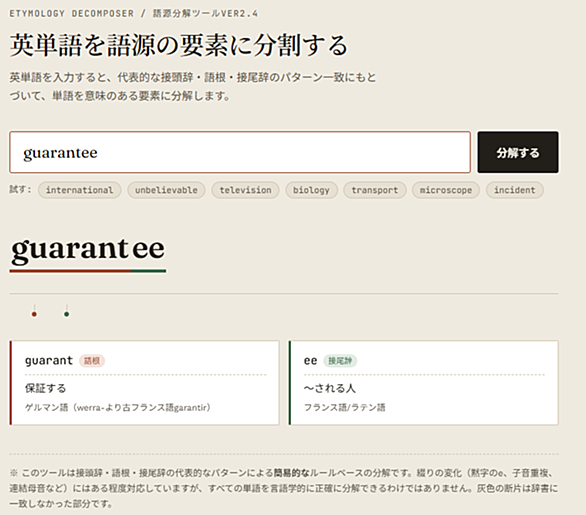Select the unbelievable example chip
Image resolution: width=586 pixels, height=515 pixels.
tap(166, 190)
